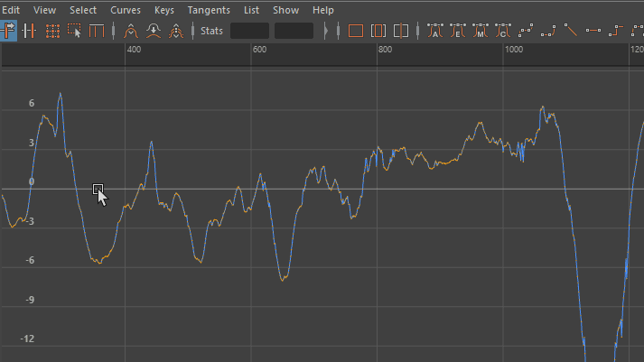Viewport: 644px width, 362px height.
Task: Click frame 800 on the time ruler
Action: 385,51
